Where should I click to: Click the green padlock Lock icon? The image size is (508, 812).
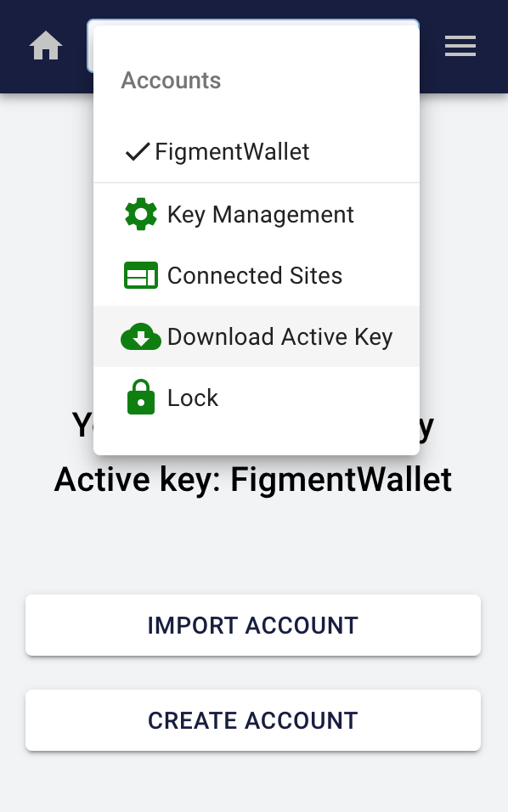[141, 398]
